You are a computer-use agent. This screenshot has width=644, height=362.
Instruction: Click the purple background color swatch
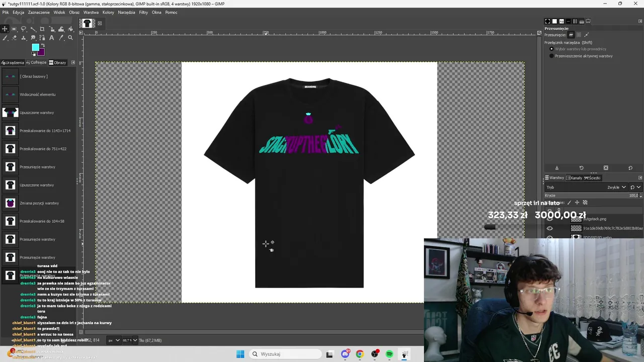click(x=42, y=52)
